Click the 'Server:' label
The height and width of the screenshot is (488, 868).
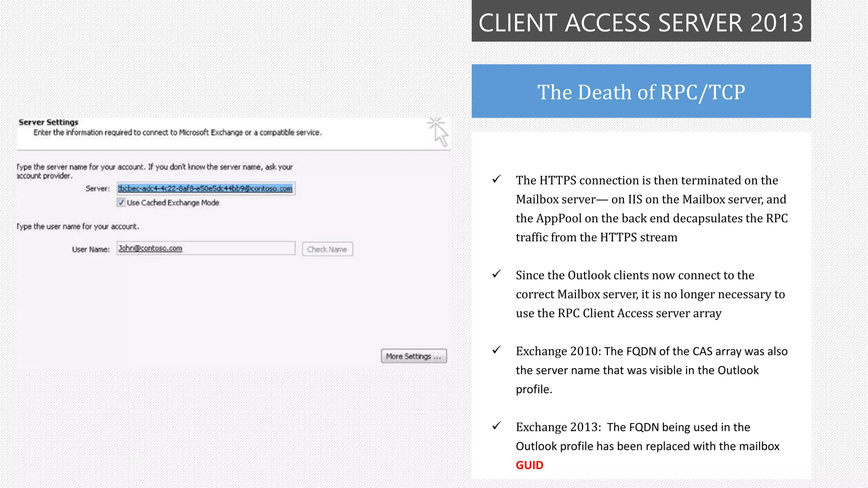(x=97, y=189)
